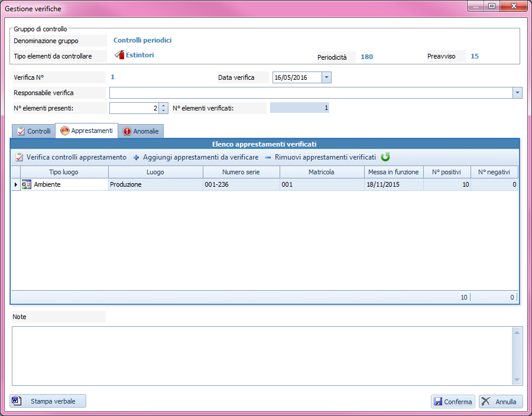Expand the Responsabile verifica dropdown
Image resolution: width=532 pixels, height=416 pixels.
click(517, 93)
